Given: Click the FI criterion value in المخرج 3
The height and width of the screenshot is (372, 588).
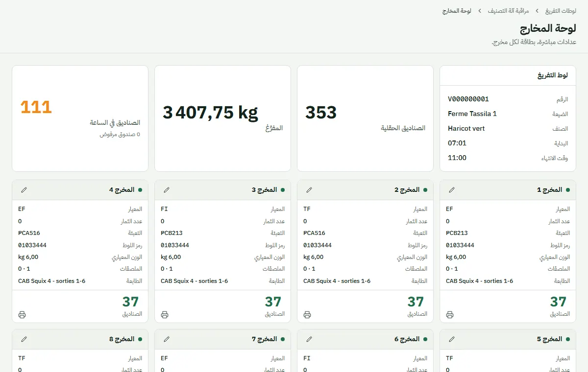Looking at the screenshot, I should 164,209.
